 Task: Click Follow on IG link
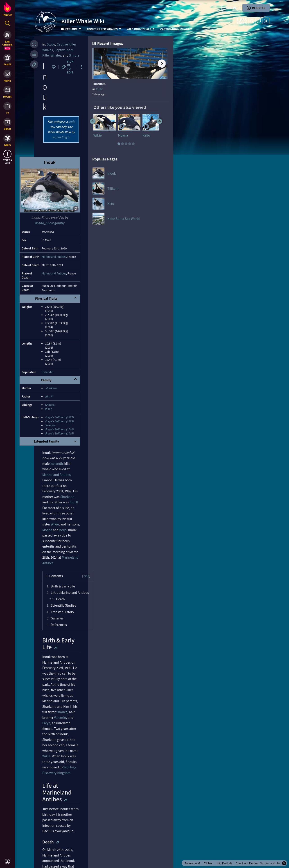[x=192, y=863]
